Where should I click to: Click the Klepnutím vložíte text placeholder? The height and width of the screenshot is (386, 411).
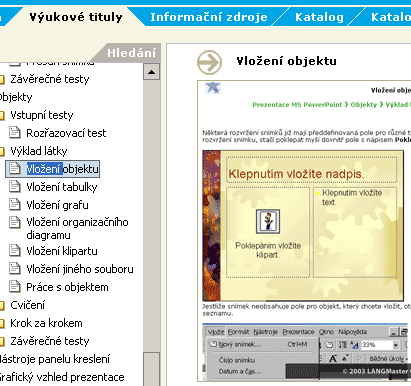(x=355, y=232)
